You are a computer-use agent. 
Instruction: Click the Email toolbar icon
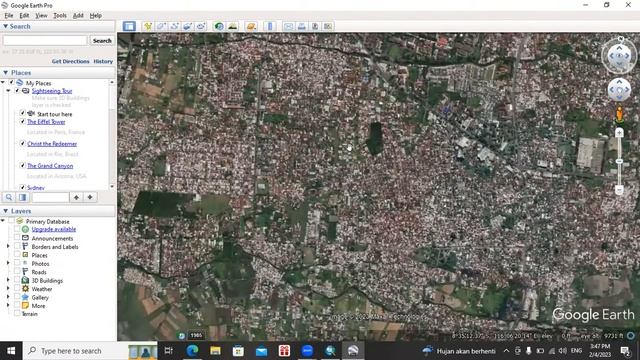tap(289, 26)
